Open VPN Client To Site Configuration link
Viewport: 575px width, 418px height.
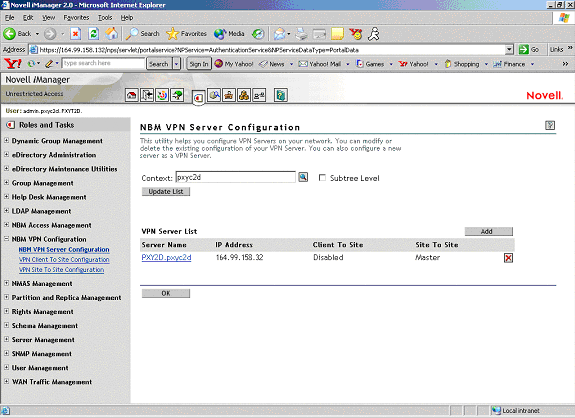[64, 260]
